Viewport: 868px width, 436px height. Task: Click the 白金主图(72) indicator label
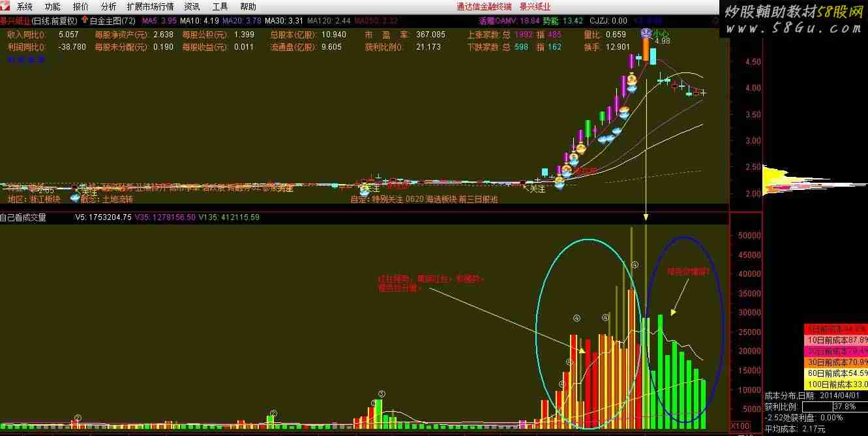point(112,21)
